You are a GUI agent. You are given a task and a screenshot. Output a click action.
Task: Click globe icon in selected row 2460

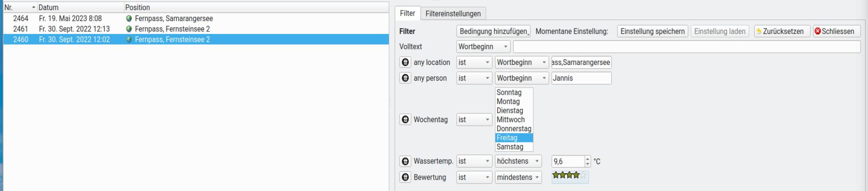[129, 40]
